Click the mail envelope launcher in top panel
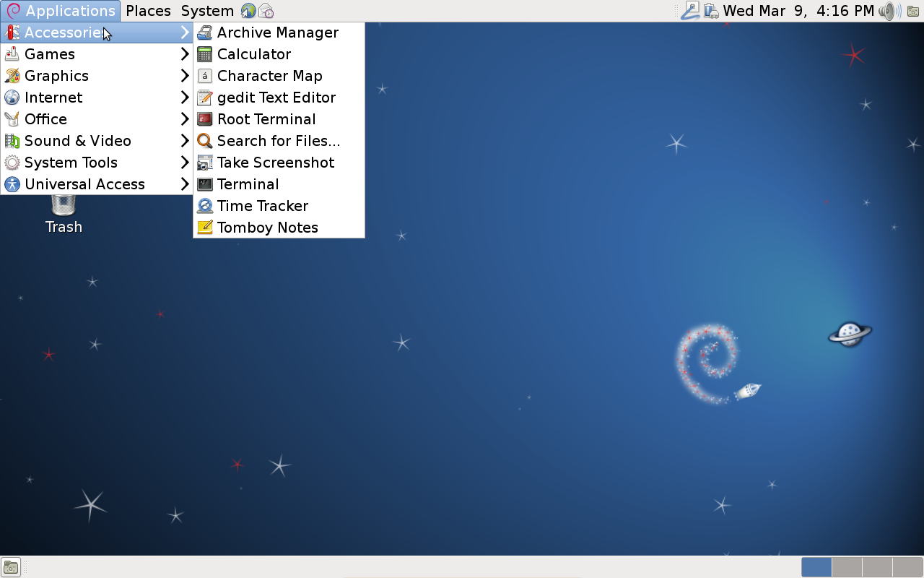The image size is (924, 578). coord(266,11)
